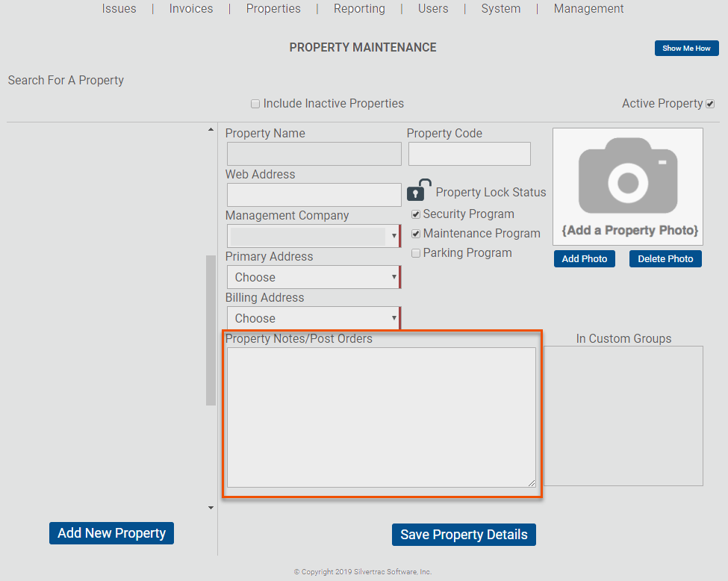Click the Property Lock Status padlock icon
Screen dimensions: 728x581
419,190
